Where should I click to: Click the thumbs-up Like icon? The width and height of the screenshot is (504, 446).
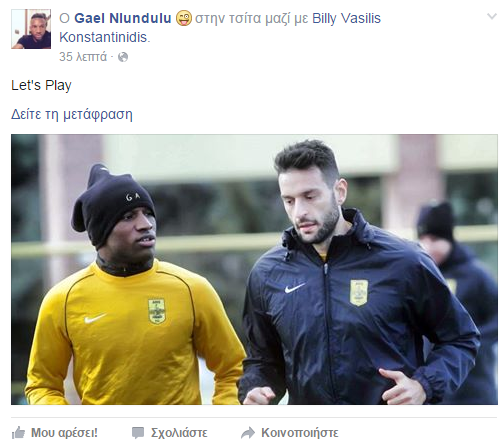pyautogui.click(x=18, y=433)
